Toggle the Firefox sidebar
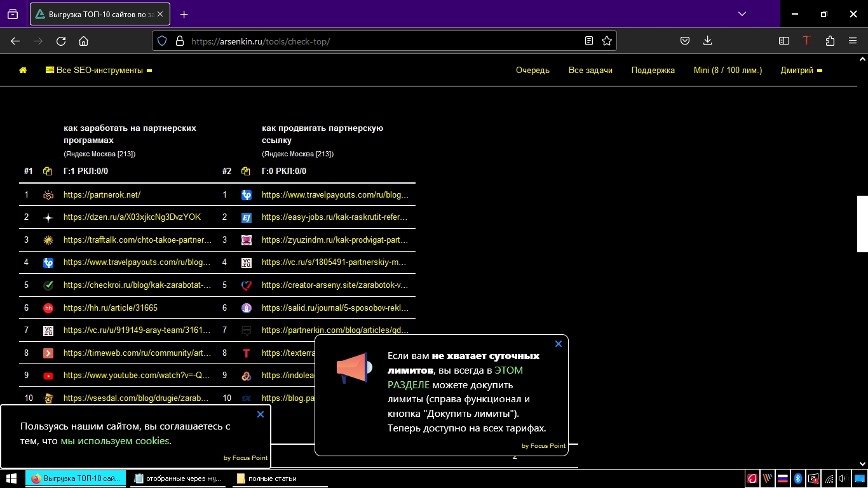Image resolution: width=868 pixels, height=488 pixels. point(784,41)
